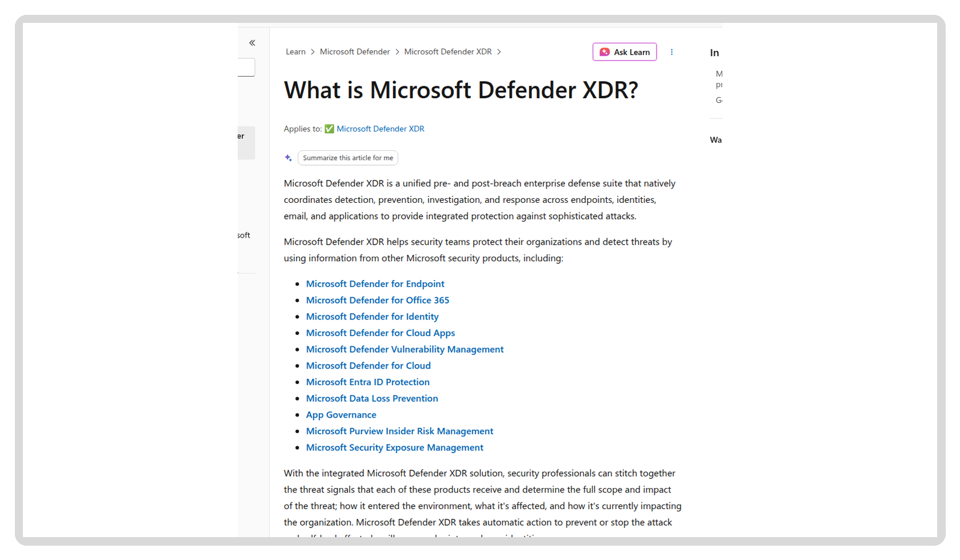Open the Microsoft Defender breadcrumb link
This screenshot has height=560, width=960.
point(355,52)
